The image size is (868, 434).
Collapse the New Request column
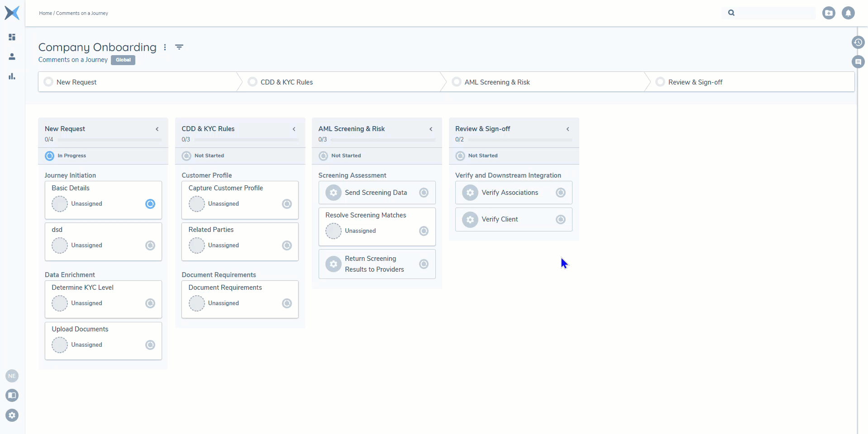pos(157,129)
